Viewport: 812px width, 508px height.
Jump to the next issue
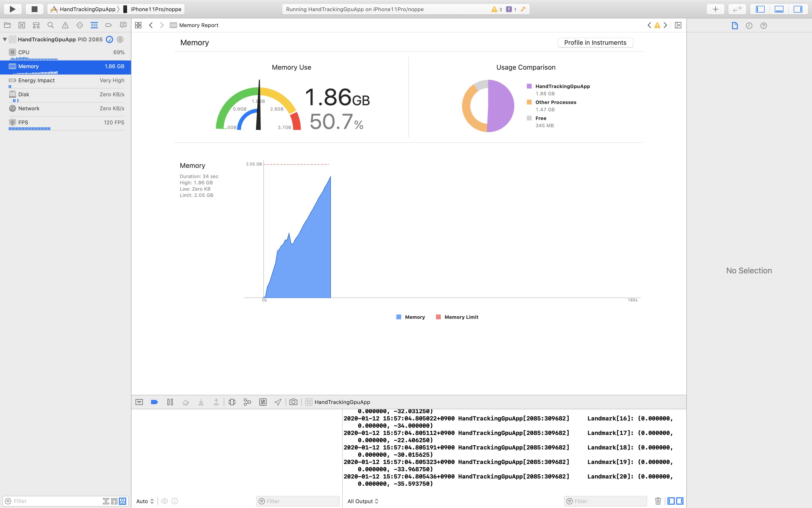pyautogui.click(x=665, y=25)
